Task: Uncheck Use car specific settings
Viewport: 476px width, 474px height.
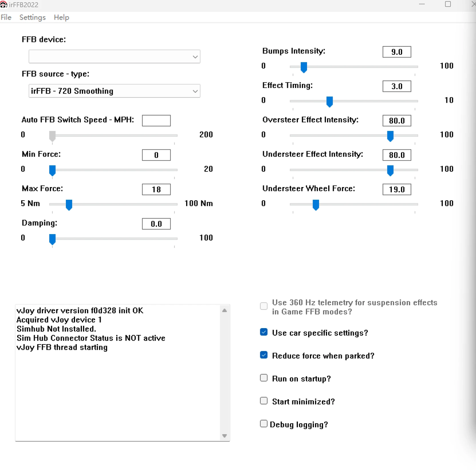Action: (x=264, y=332)
